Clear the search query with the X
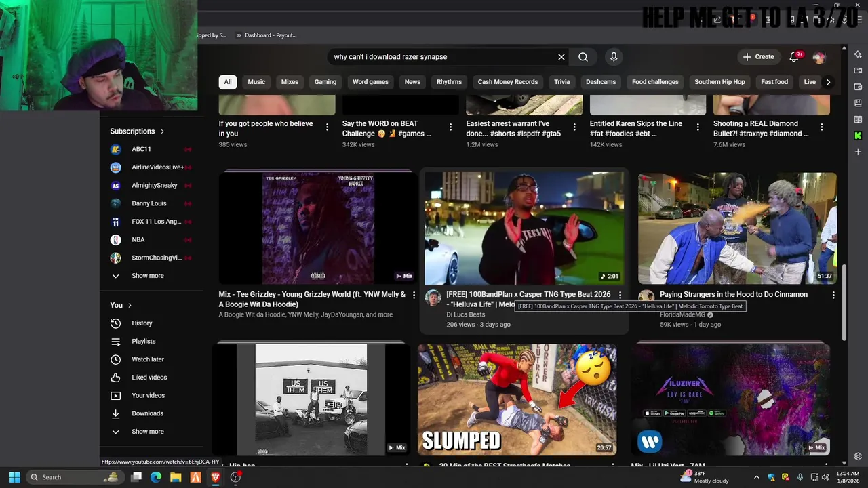 point(561,57)
